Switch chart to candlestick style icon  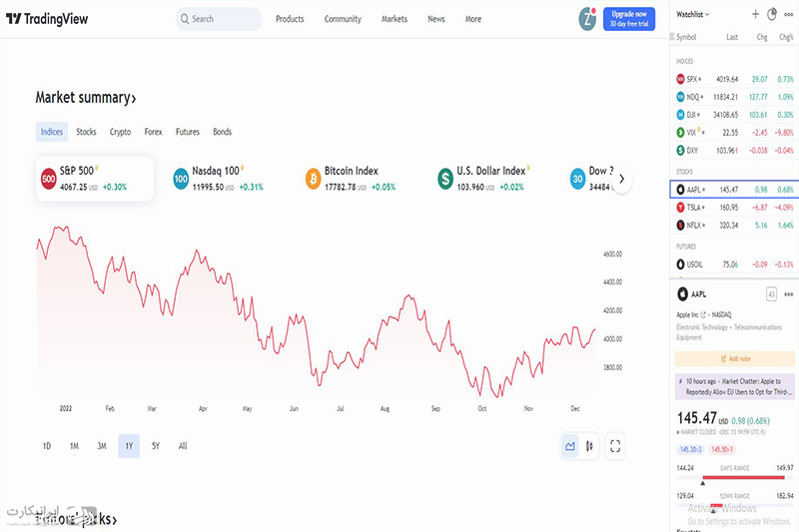pyautogui.click(x=589, y=446)
